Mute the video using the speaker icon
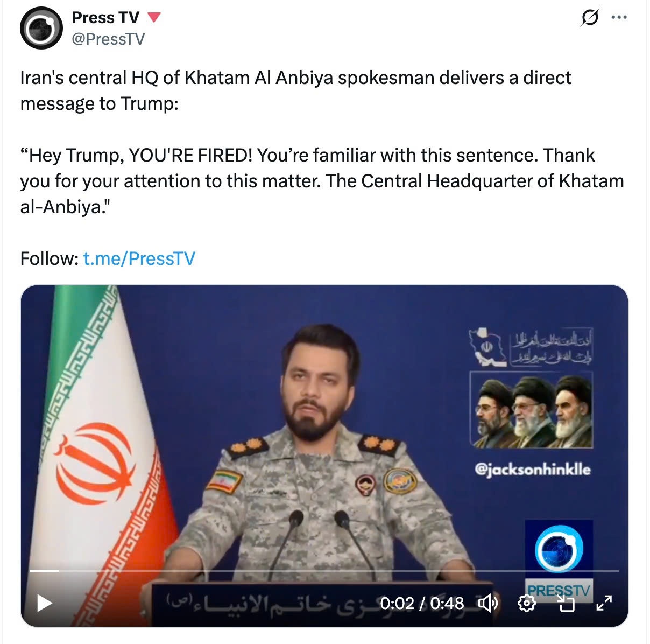This screenshot has width=650, height=644. pos(487,604)
